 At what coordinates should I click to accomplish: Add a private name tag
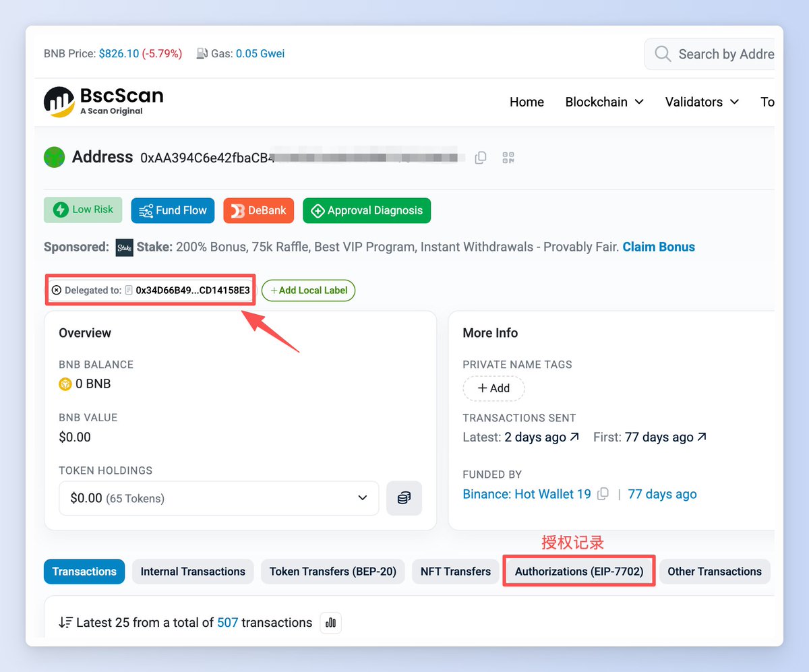(493, 388)
